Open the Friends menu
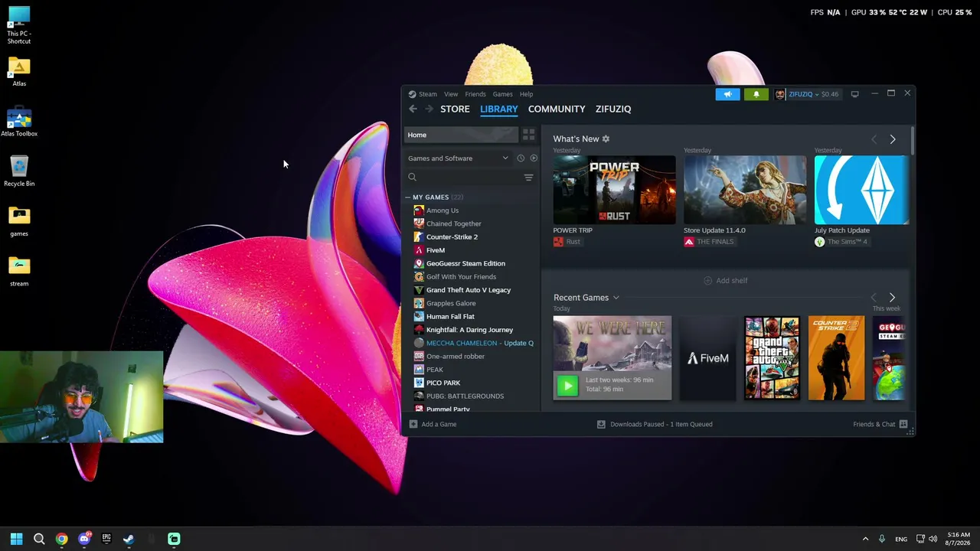Viewport: 980px width, 551px height. (x=475, y=94)
